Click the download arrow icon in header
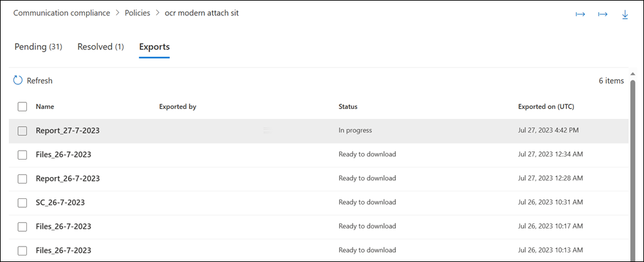 click(625, 14)
